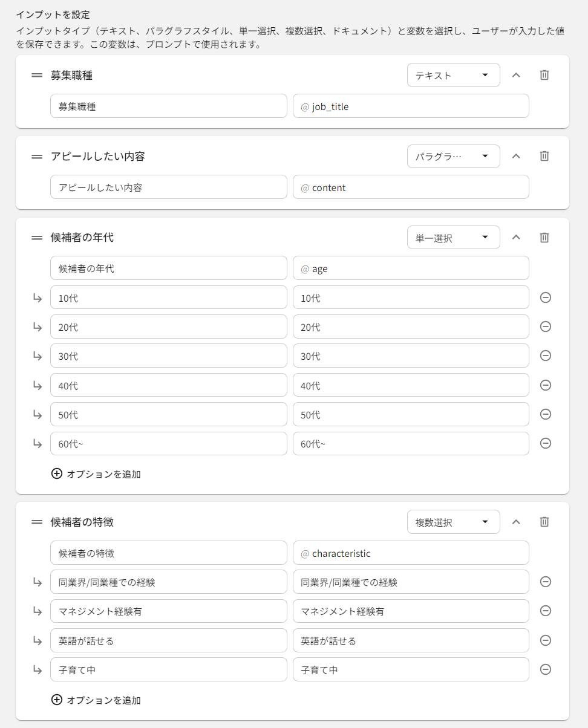Open 複数選択 input type dropdown
588x728 pixels.
[x=453, y=522]
